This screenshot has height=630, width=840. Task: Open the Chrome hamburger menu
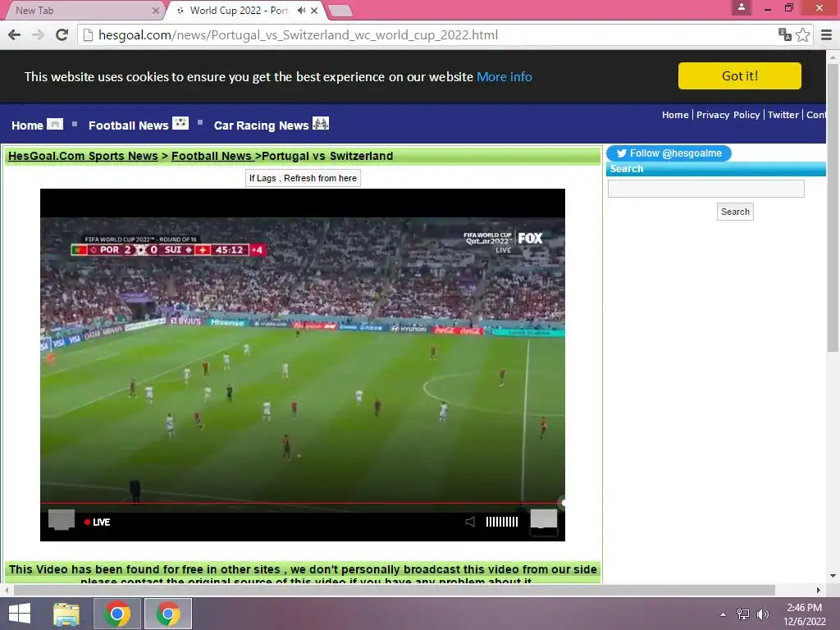(x=827, y=34)
